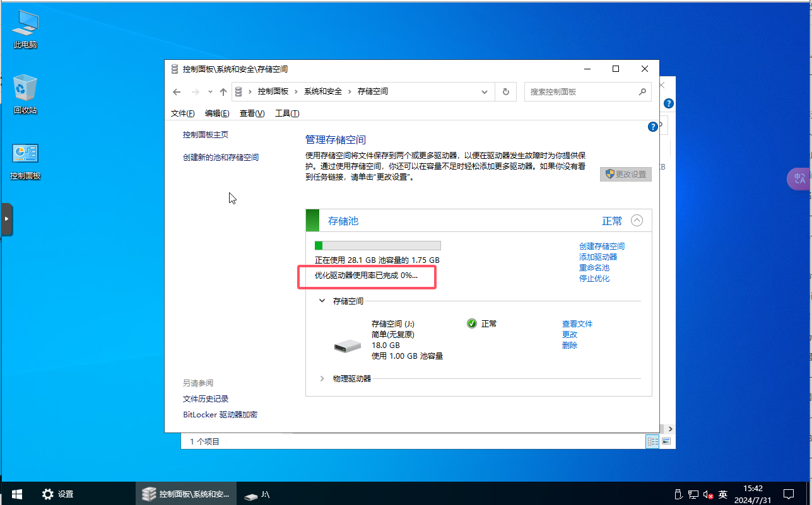The height and width of the screenshot is (505, 812).
Task: Click the storage space J: drive icon
Action: (347, 345)
